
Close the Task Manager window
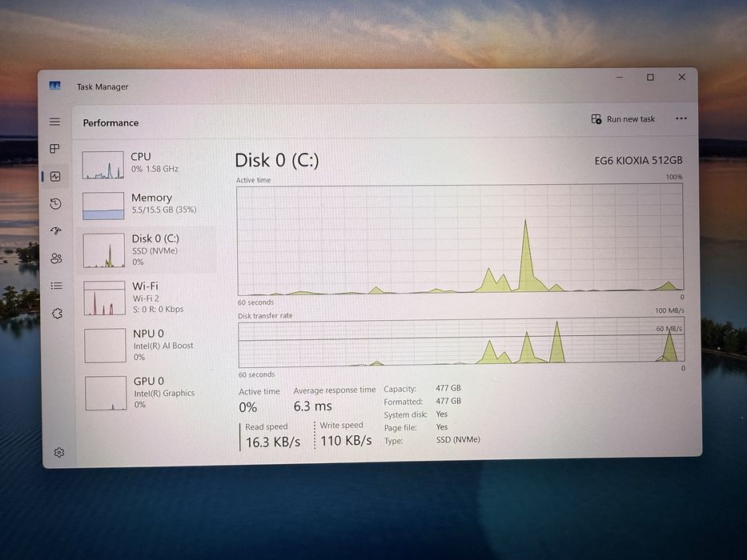681,77
